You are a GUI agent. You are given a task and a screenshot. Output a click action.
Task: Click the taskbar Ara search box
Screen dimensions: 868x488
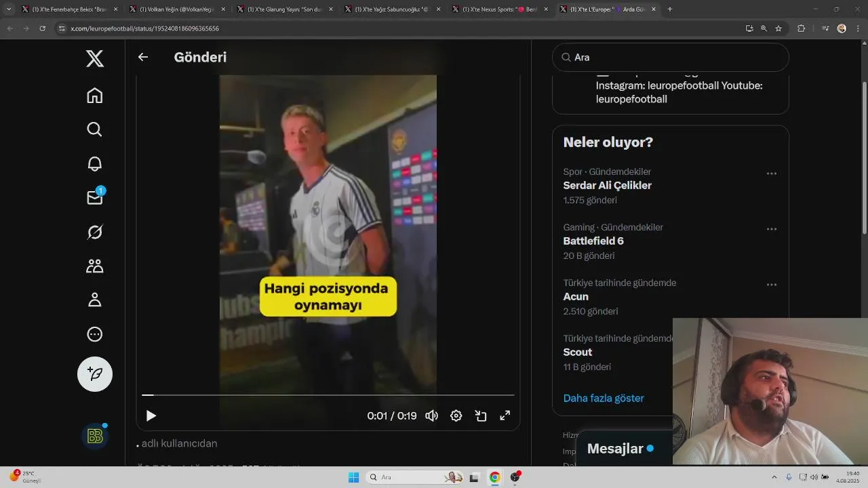(415, 477)
